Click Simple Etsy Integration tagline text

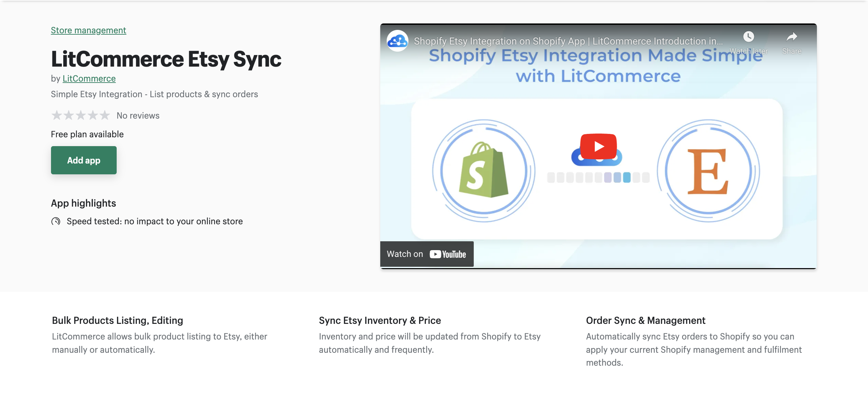154,94
